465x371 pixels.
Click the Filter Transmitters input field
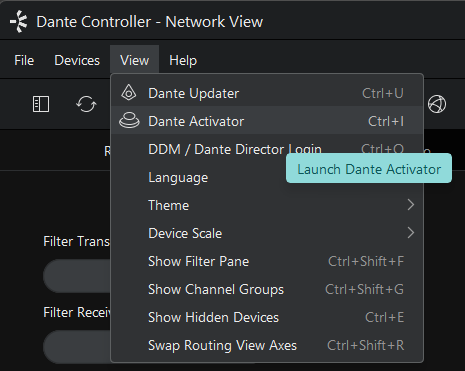[x=77, y=276]
